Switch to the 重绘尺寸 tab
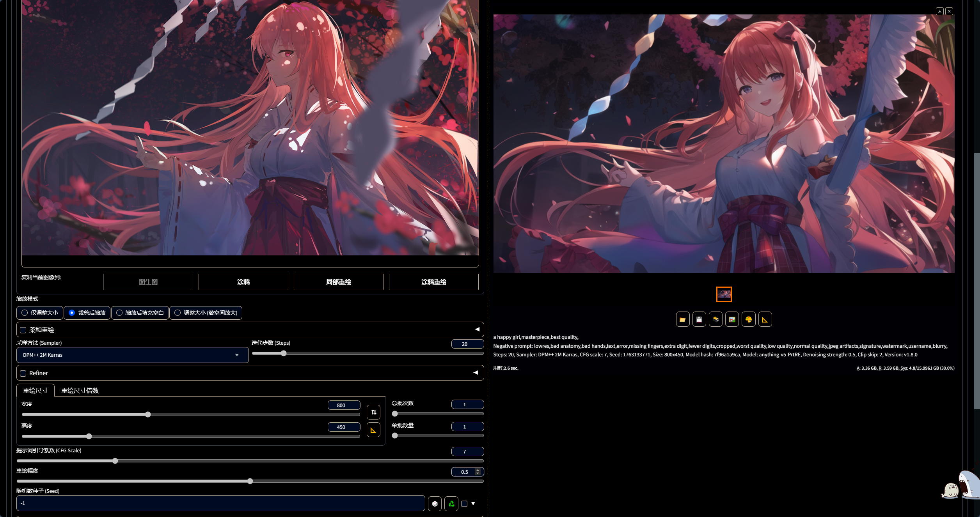This screenshot has height=517, width=980. (x=35, y=390)
